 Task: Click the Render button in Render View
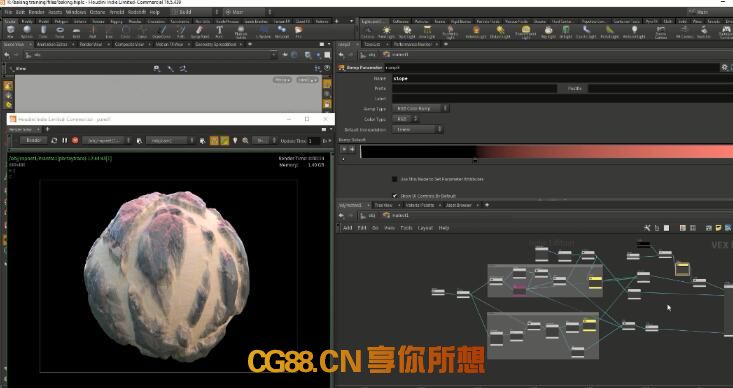point(33,140)
